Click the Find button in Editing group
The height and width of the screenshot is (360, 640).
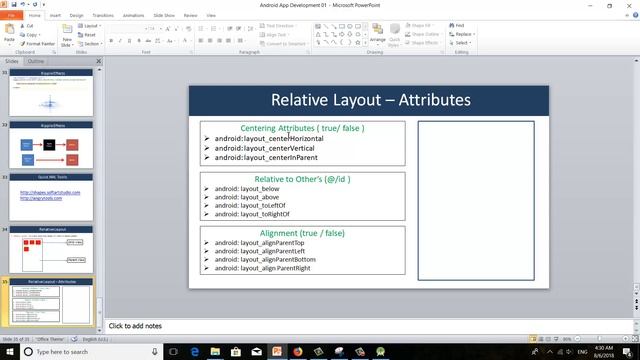pyautogui.click(x=457, y=25)
